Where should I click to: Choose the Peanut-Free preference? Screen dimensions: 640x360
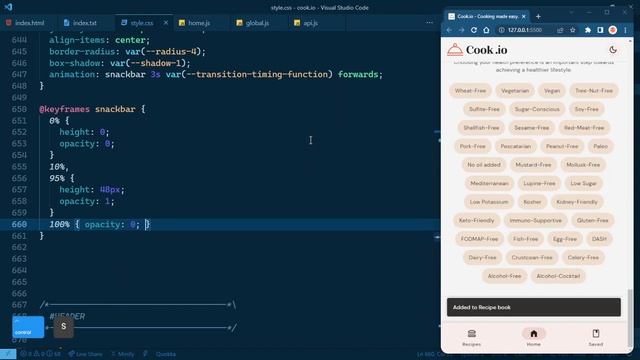(x=562, y=146)
